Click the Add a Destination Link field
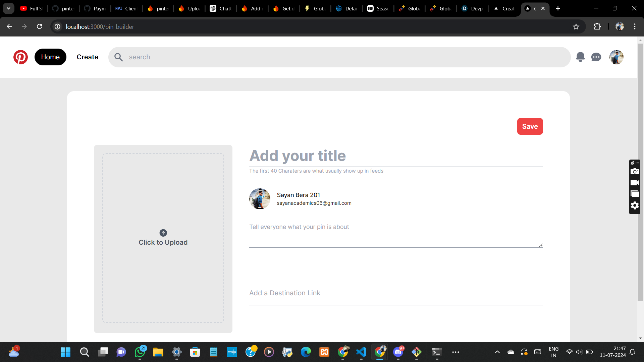644x362 pixels. pyautogui.click(x=396, y=293)
